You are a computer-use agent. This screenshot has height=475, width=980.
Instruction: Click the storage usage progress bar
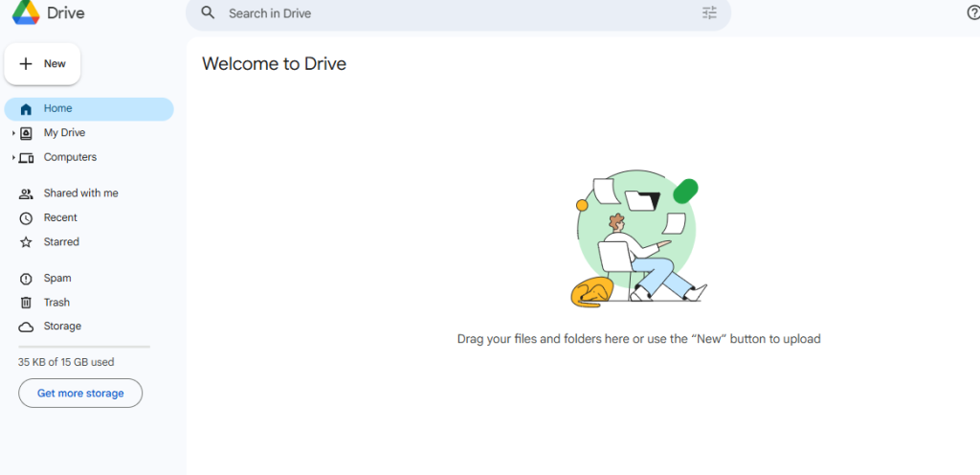(x=84, y=347)
